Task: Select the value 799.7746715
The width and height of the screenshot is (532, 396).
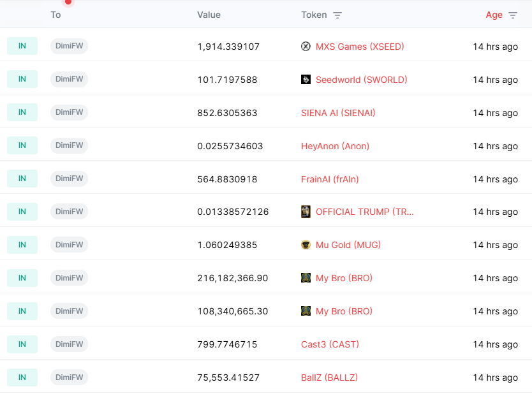Action: tap(227, 344)
